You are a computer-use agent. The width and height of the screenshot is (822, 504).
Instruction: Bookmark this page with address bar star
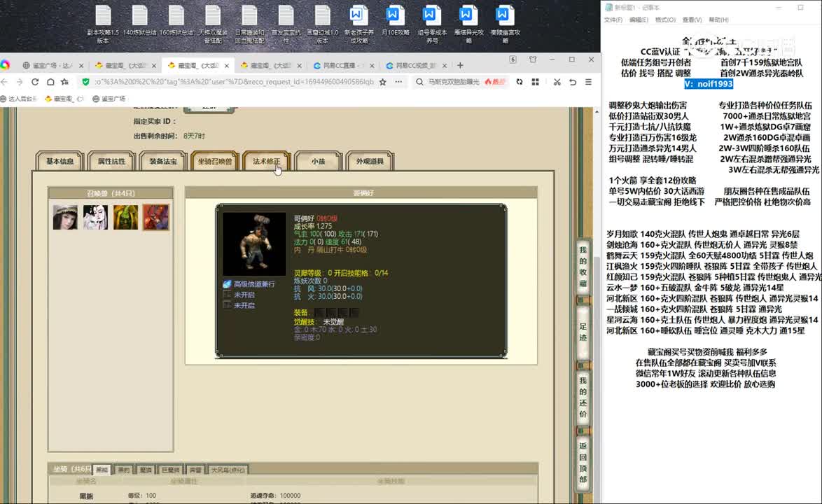pos(383,82)
